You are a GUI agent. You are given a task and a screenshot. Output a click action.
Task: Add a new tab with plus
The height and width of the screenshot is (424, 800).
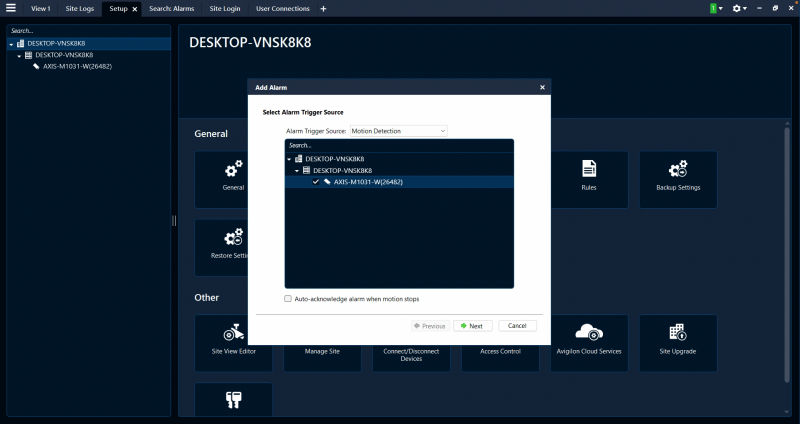click(323, 9)
